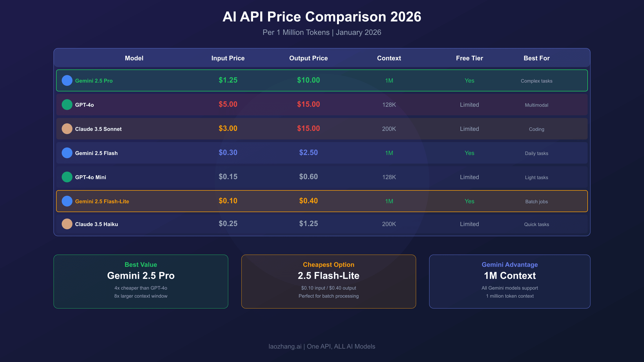Select the Model column header
The width and height of the screenshot is (644, 362).
pyautogui.click(x=134, y=58)
